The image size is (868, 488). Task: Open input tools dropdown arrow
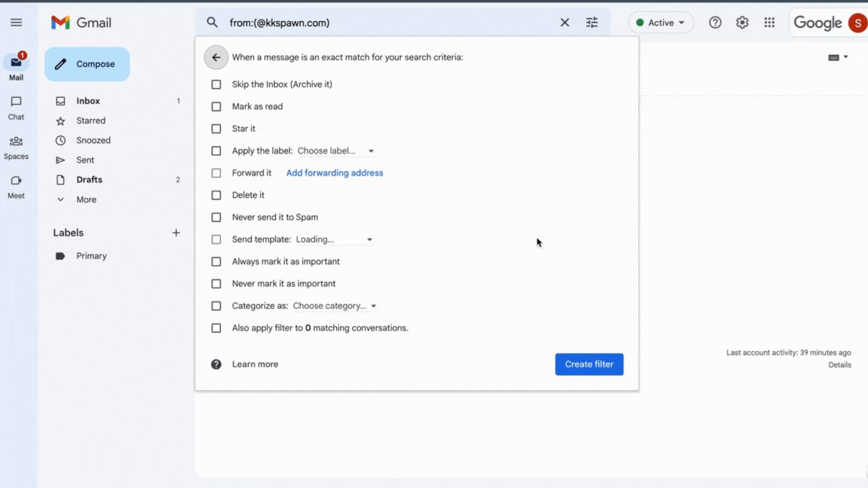(x=846, y=57)
